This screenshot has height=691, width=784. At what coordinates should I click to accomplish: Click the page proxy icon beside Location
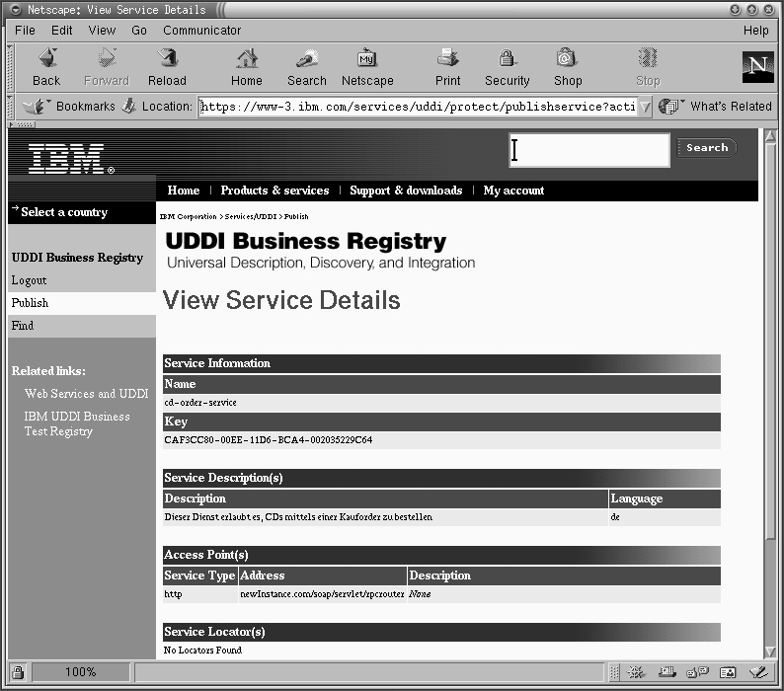(129, 106)
